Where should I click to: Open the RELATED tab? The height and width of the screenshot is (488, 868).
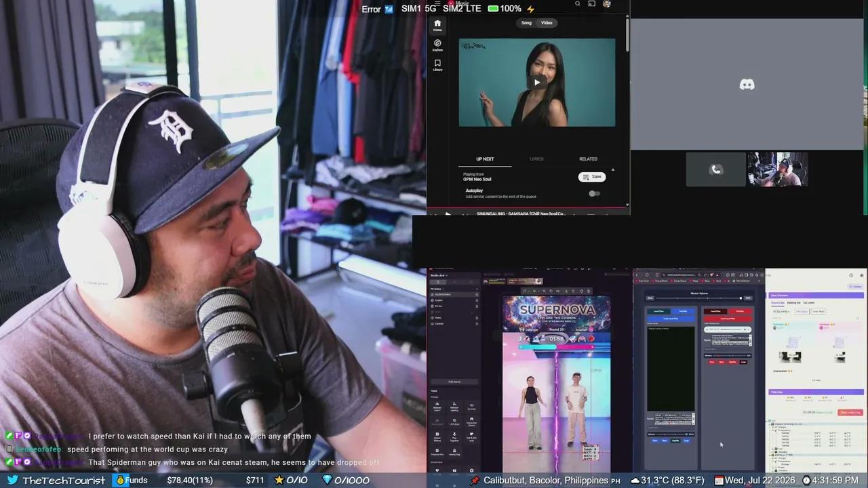click(x=588, y=159)
